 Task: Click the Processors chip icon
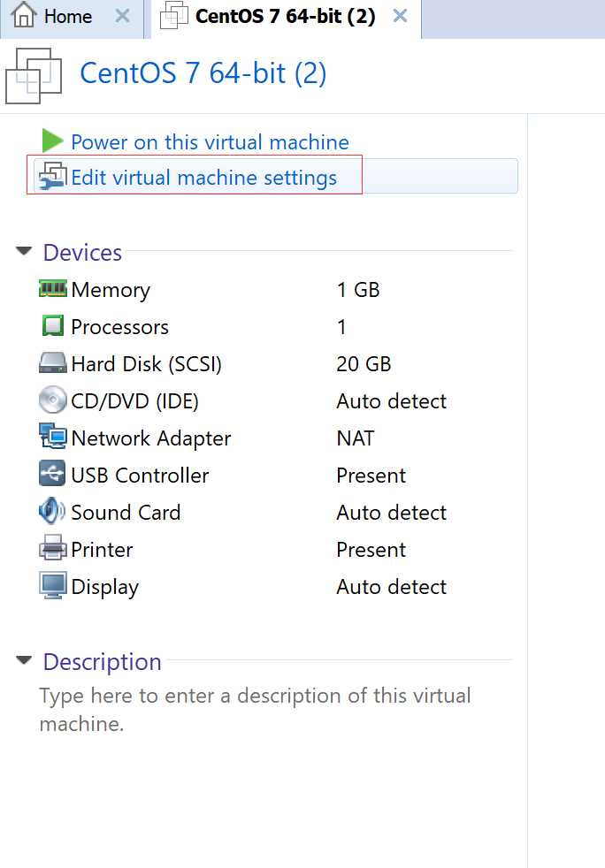pyautogui.click(x=53, y=325)
